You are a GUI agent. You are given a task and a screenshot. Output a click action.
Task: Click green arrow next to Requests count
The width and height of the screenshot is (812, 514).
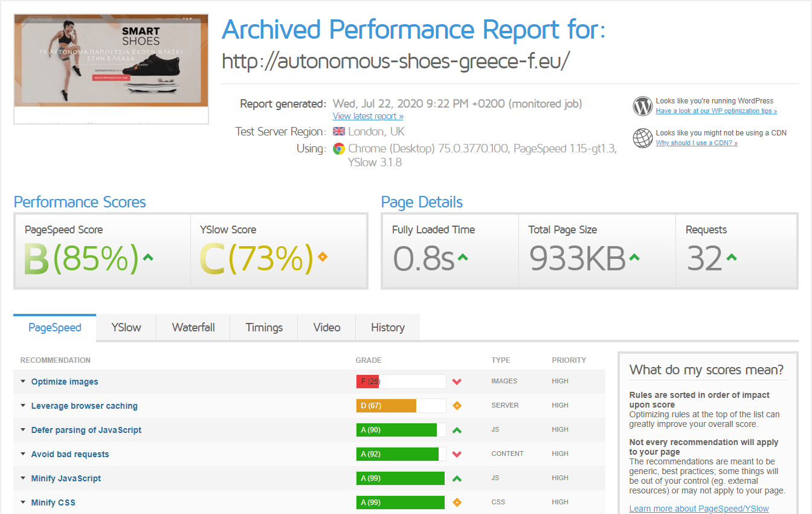tap(731, 257)
